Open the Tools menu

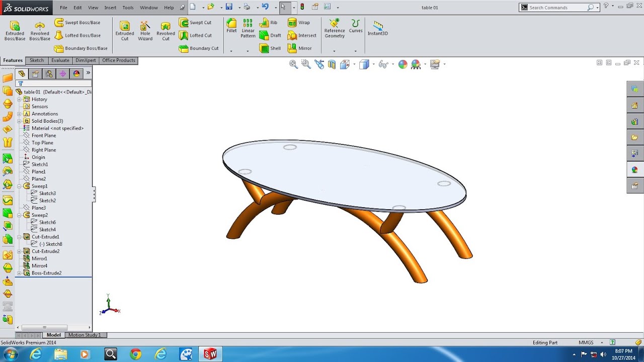pyautogui.click(x=128, y=8)
